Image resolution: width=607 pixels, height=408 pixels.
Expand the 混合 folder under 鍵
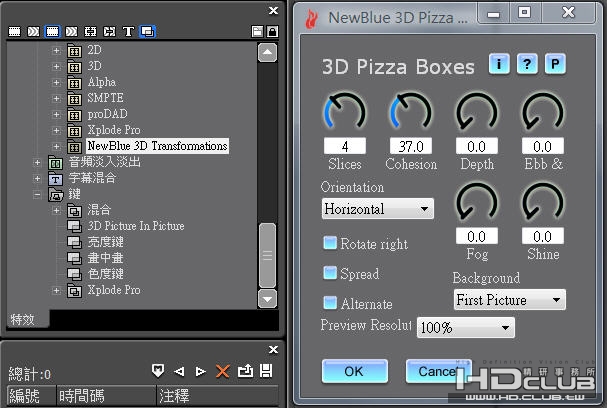point(56,211)
